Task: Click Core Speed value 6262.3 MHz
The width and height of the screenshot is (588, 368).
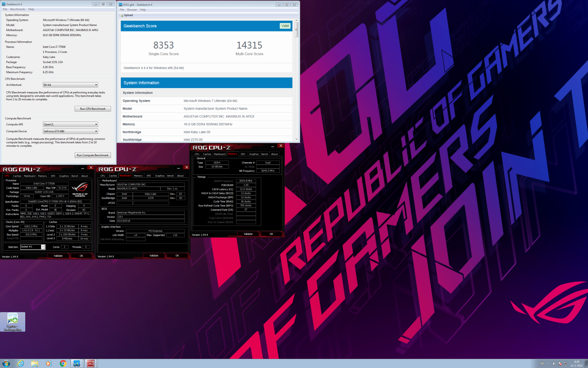Action: coord(31,226)
